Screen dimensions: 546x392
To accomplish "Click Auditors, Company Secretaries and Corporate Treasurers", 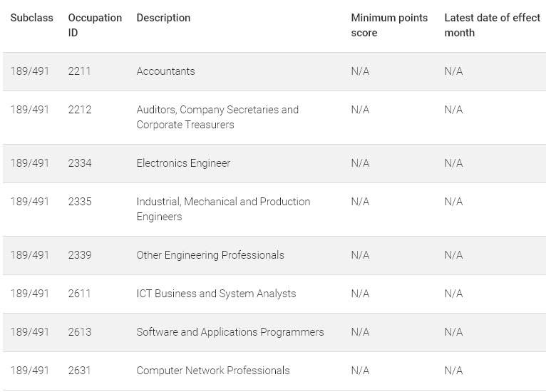I will [x=217, y=118].
